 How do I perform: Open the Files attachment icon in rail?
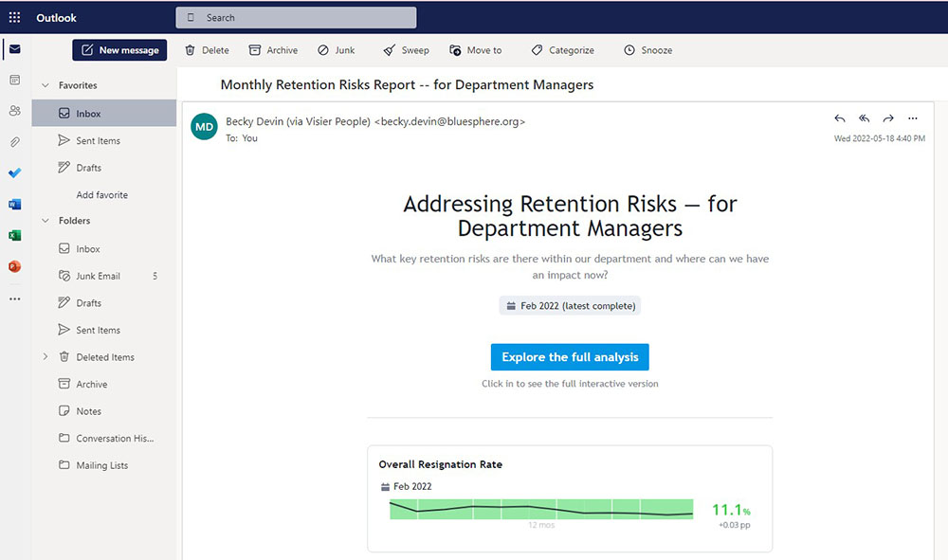(x=14, y=142)
